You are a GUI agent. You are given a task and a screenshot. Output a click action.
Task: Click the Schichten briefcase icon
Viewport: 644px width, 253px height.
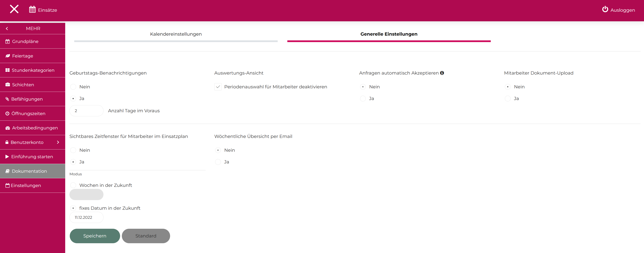click(x=8, y=85)
